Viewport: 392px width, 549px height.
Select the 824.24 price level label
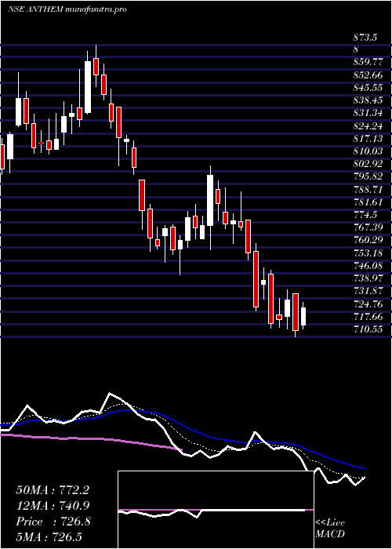tap(368, 126)
